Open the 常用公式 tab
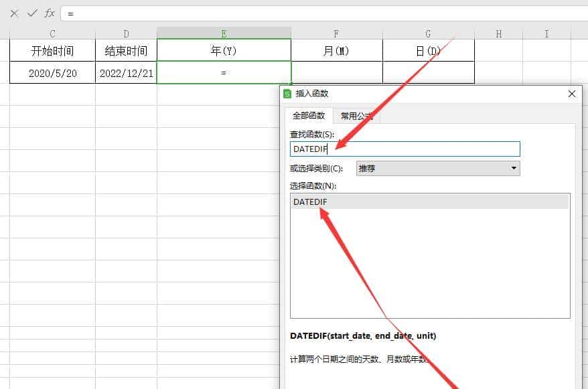The height and width of the screenshot is (389, 588). coord(356,116)
